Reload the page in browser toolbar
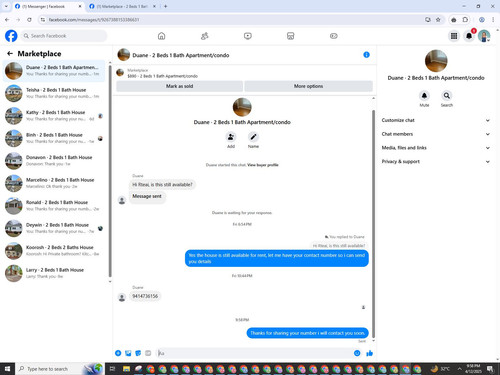The width and height of the screenshot is (500, 375). [29, 20]
